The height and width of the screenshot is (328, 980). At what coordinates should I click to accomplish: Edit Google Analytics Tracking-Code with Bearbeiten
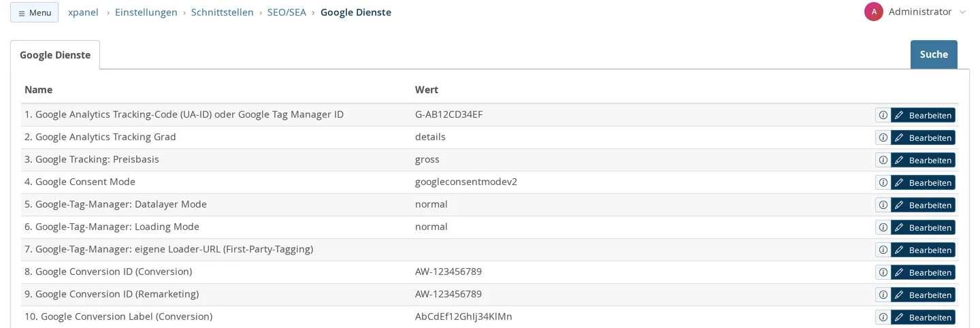coord(923,115)
